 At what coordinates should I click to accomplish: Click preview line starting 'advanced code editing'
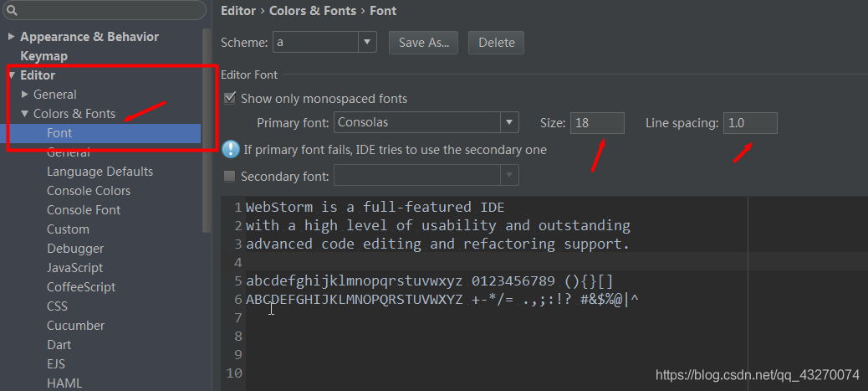coord(438,244)
